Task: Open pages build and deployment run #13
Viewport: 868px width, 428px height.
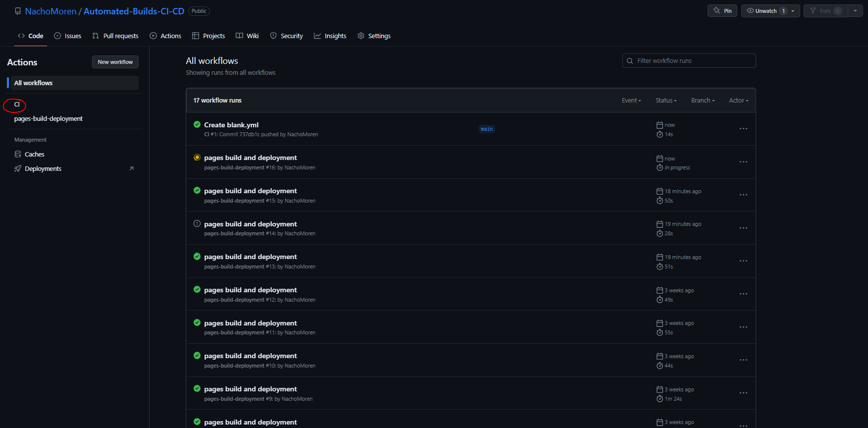Action: (251, 257)
